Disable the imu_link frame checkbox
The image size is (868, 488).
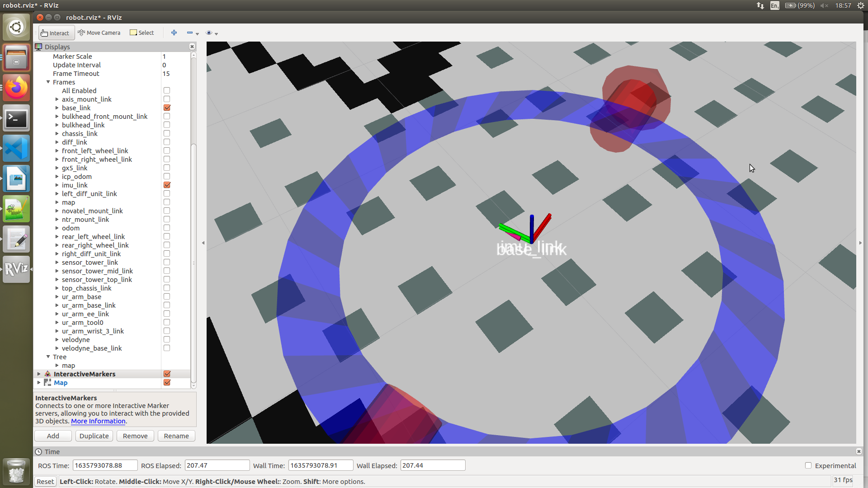click(x=167, y=185)
